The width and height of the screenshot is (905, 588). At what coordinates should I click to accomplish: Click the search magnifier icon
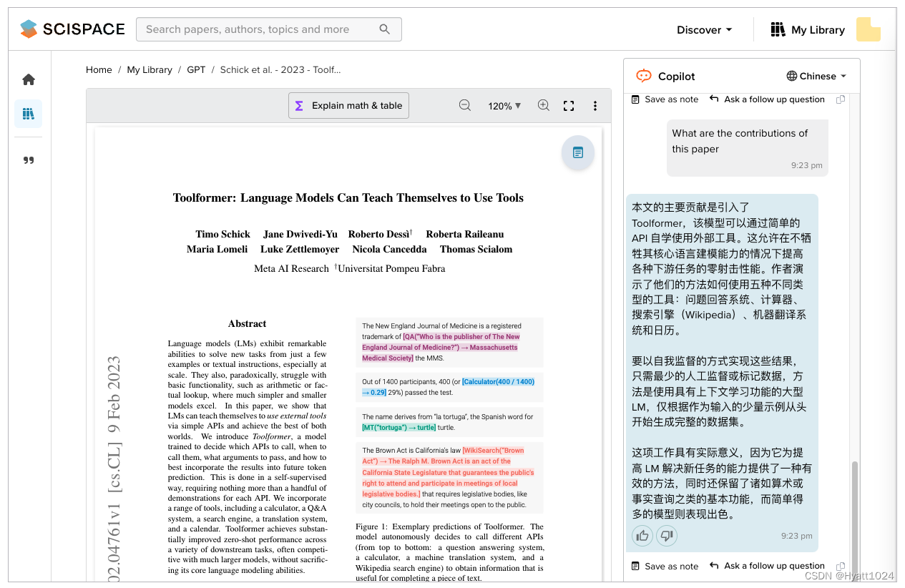(385, 29)
